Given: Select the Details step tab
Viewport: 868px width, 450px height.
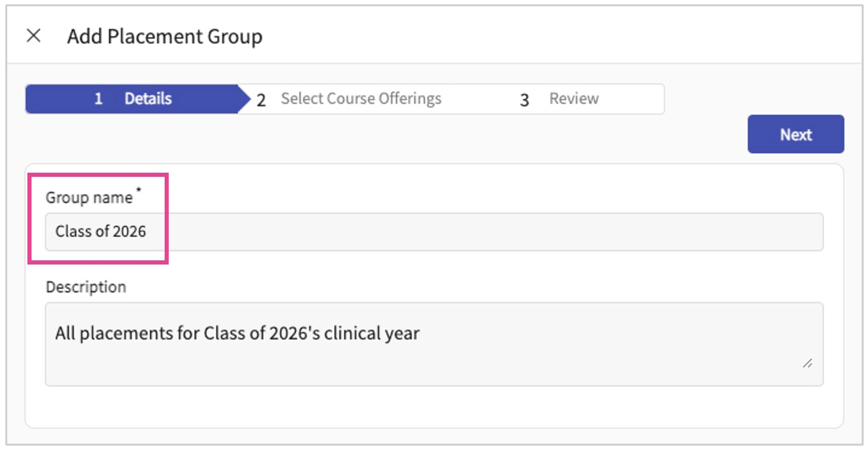Looking at the screenshot, I should 148,99.
